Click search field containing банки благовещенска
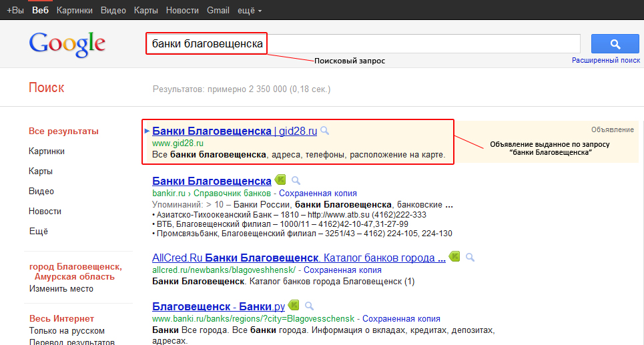Screen dimensions: 644x345 (x=363, y=43)
